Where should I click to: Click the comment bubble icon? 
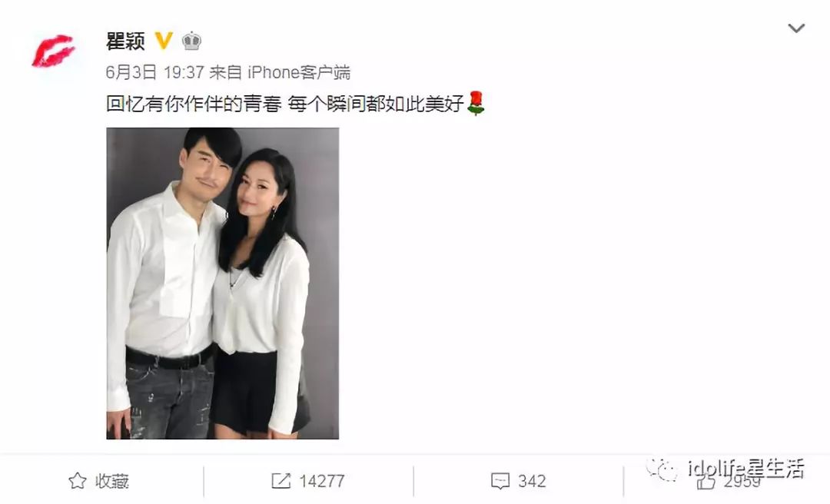point(500,481)
